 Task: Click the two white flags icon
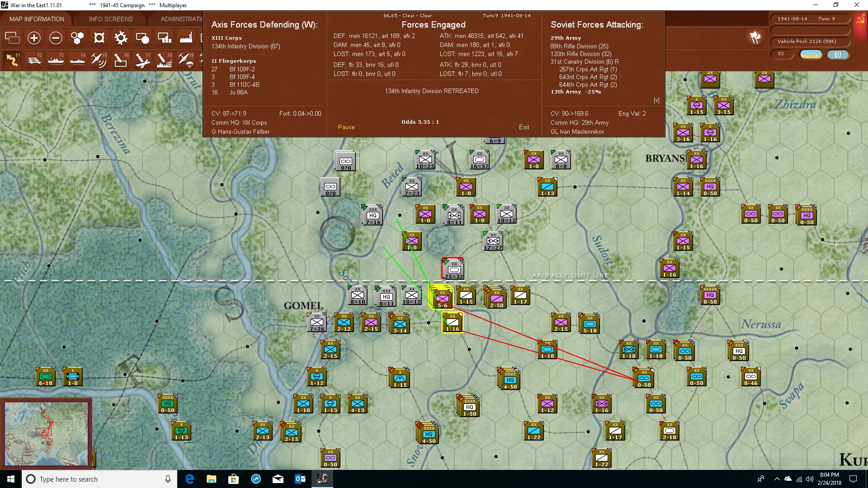click(755, 38)
